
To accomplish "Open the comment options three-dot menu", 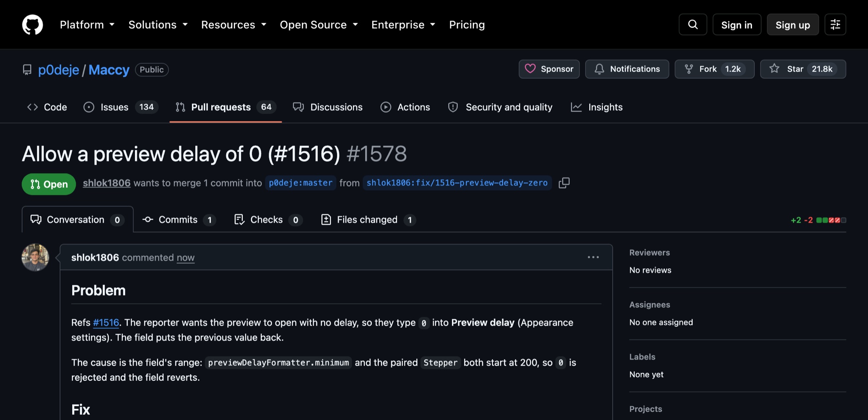I will [593, 257].
